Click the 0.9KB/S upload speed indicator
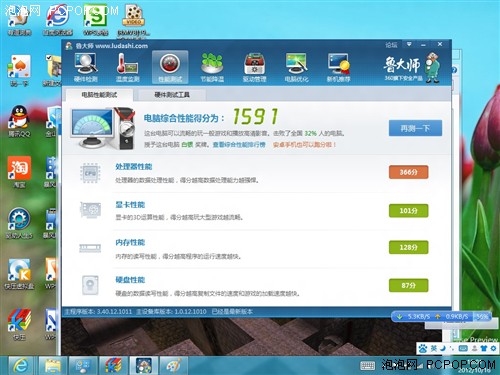Screen dimensions: 500x375 coord(452,316)
